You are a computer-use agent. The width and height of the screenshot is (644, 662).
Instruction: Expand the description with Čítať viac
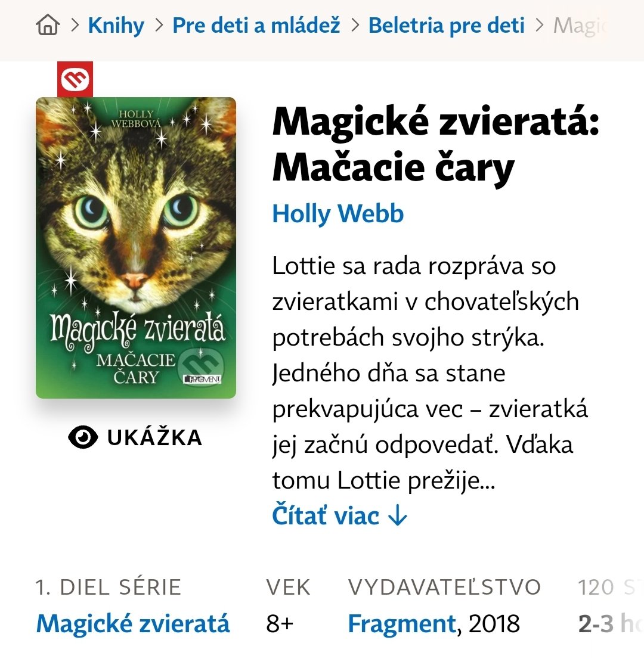tap(339, 515)
